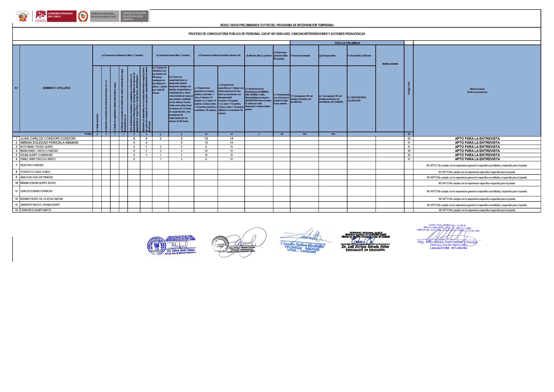Select name 'MARIA ISABEL CASTILLO VARGAS'

(x=39, y=151)
